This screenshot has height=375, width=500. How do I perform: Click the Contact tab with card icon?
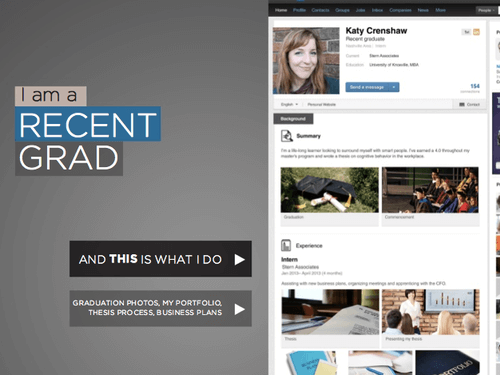pyautogui.click(x=469, y=104)
